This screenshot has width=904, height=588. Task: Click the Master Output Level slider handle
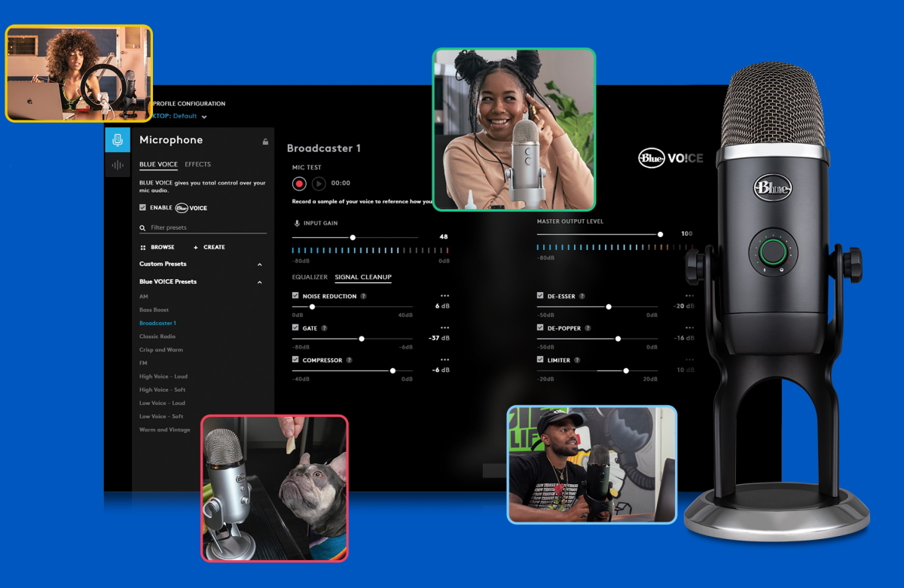(x=660, y=234)
